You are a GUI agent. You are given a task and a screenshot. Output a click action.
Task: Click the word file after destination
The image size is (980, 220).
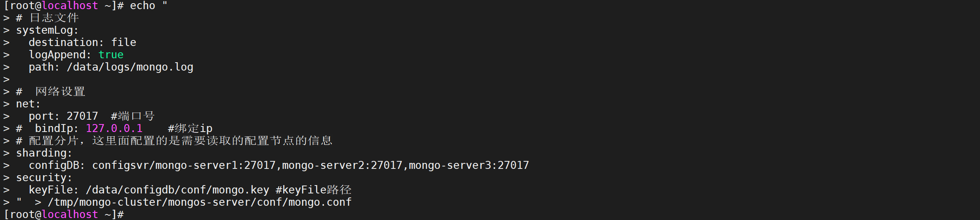(x=124, y=42)
